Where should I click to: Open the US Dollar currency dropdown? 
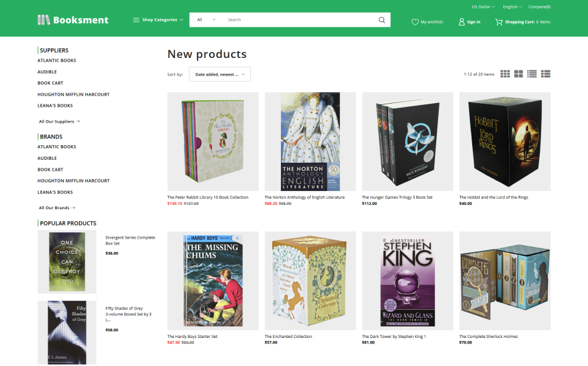click(x=483, y=7)
